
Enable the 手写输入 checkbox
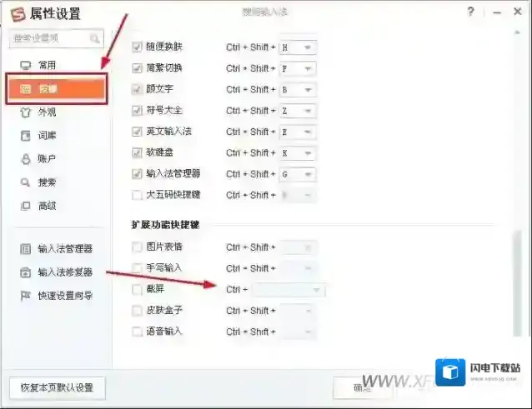click(x=137, y=268)
